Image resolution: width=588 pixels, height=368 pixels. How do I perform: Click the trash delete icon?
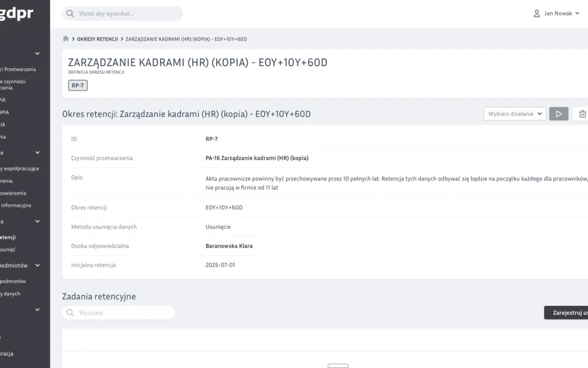[x=582, y=114]
